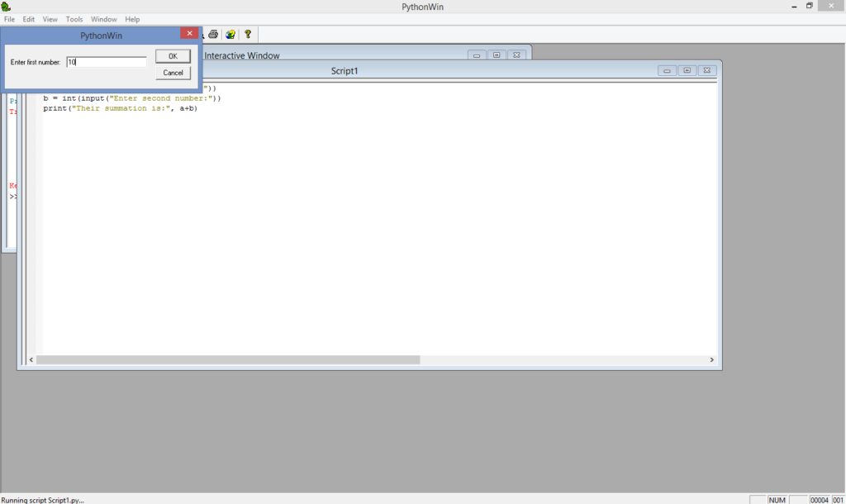The height and width of the screenshot is (504, 846).
Task: Click the Script1 horizontal scrollbar thumb
Action: point(228,359)
